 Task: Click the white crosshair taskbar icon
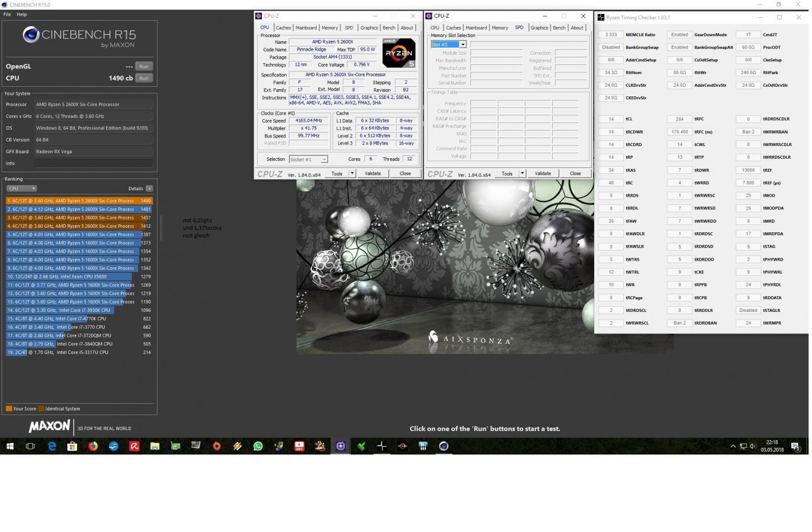coord(382,446)
